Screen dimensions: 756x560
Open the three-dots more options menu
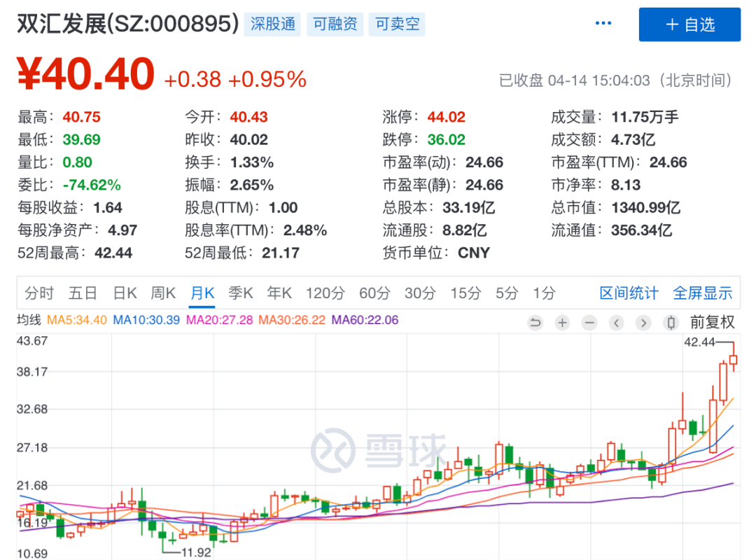tap(603, 23)
